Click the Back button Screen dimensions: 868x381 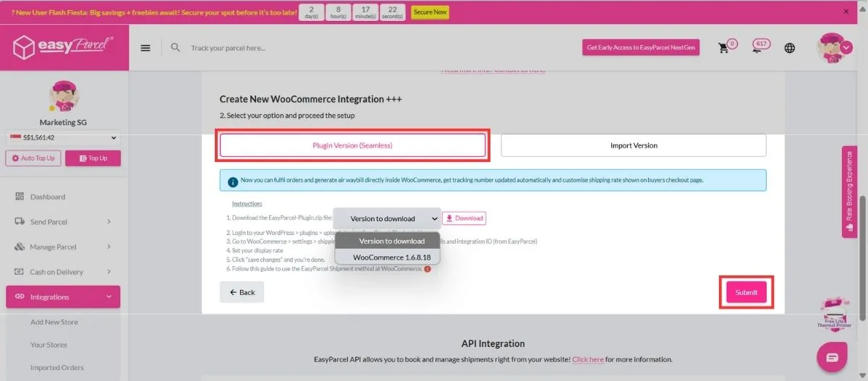point(242,292)
